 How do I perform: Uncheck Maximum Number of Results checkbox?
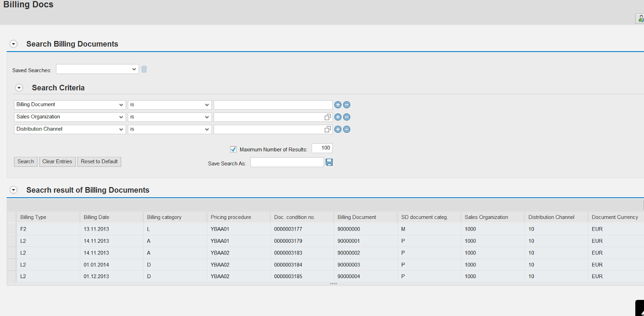[x=233, y=149]
